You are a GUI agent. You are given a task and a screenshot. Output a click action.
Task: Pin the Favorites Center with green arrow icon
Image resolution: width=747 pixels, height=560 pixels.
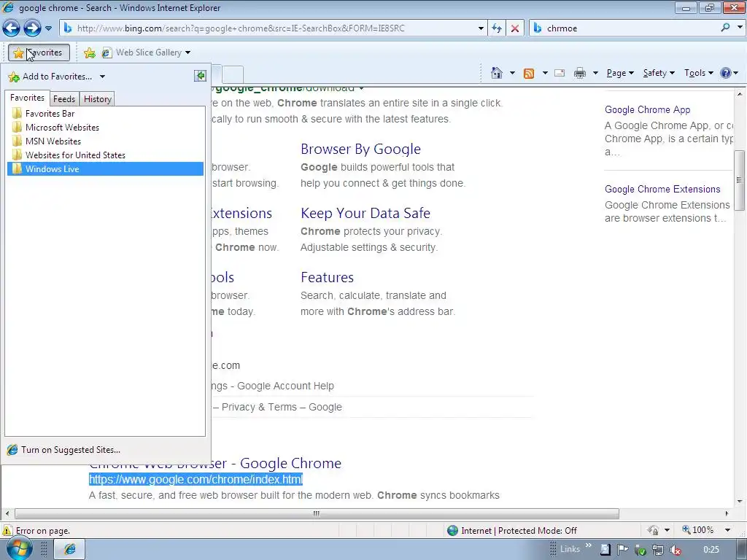point(200,76)
